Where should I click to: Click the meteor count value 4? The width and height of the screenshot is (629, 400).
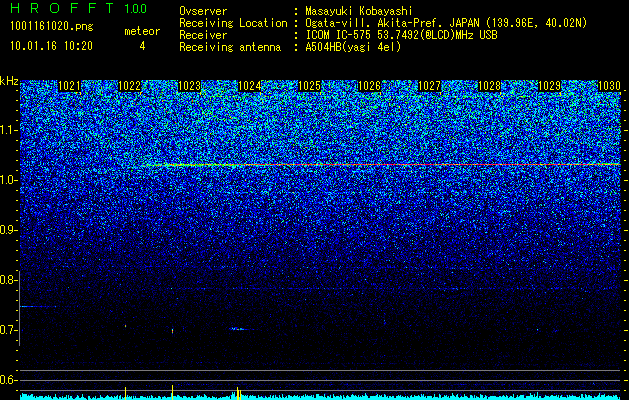(x=142, y=46)
